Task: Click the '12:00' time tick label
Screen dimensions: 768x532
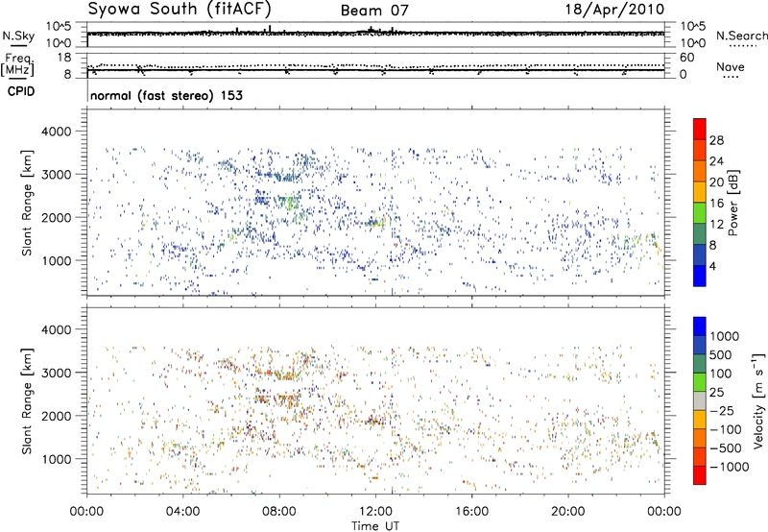Action: [x=375, y=512]
